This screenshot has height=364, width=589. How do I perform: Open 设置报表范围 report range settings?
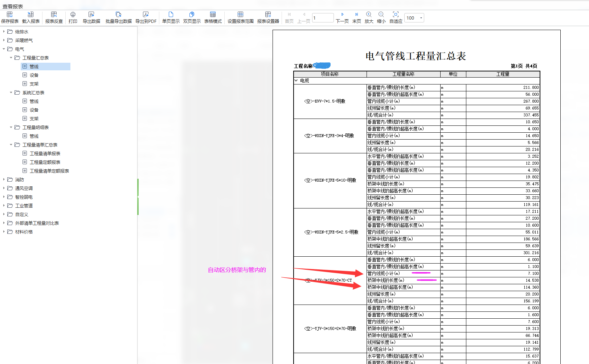pos(241,17)
